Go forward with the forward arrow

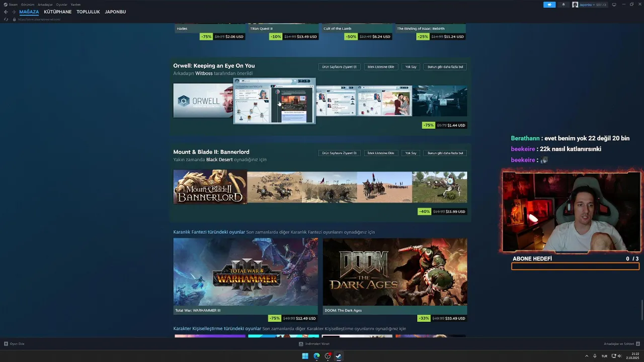tap(13, 12)
